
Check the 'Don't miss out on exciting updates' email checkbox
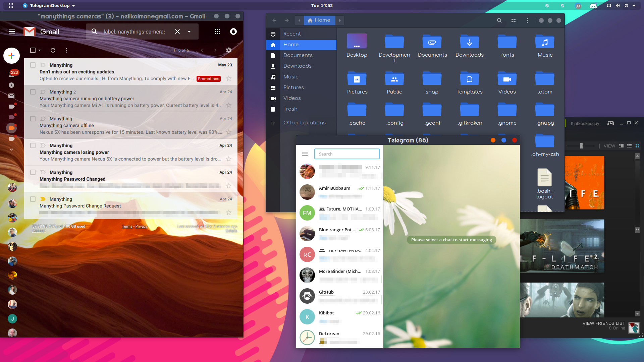33,65
